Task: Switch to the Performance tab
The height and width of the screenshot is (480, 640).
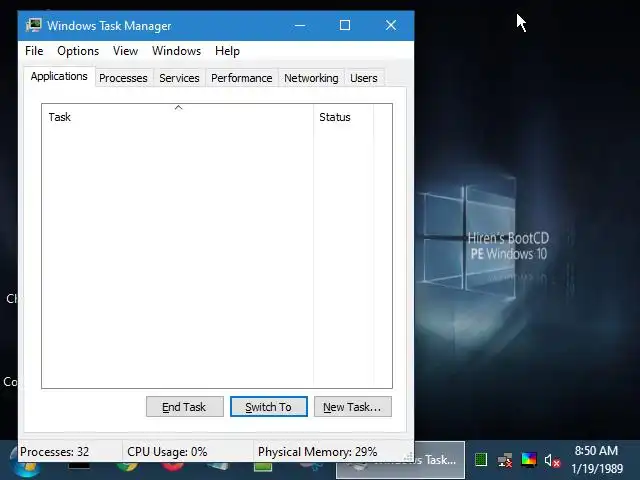Action: [x=242, y=78]
